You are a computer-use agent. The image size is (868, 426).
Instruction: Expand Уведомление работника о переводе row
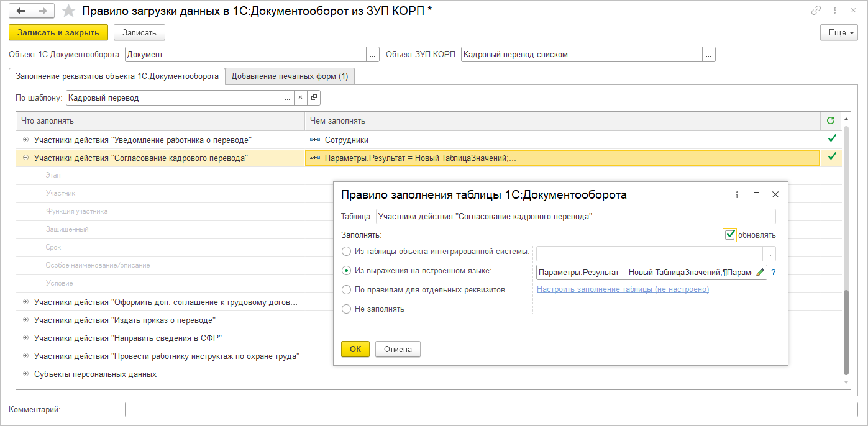[25, 140]
